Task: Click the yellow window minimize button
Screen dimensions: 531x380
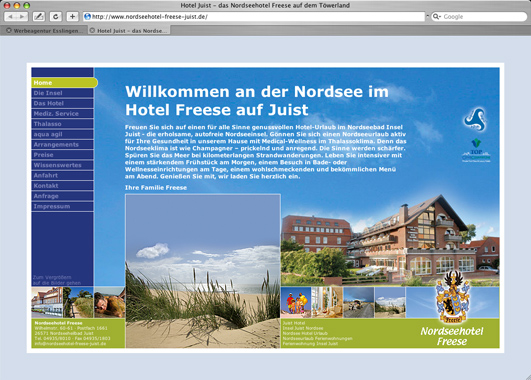Action: click(x=17, y=5)
